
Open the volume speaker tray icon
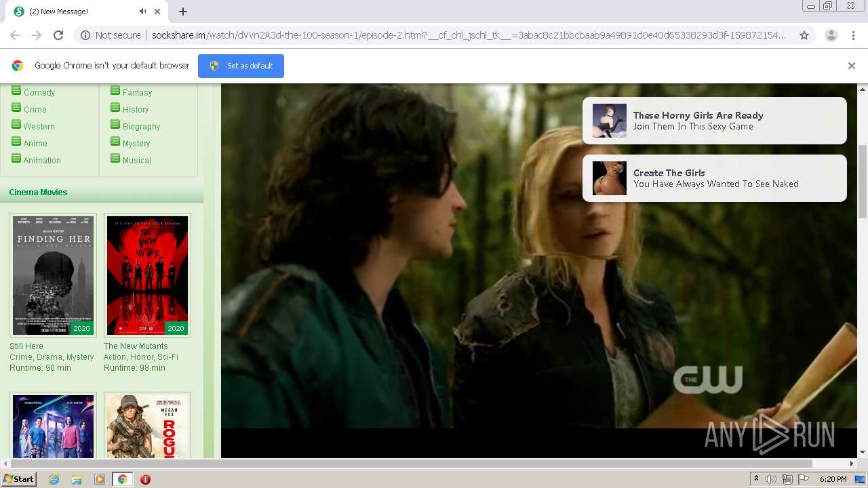click(x=771, y=479)
